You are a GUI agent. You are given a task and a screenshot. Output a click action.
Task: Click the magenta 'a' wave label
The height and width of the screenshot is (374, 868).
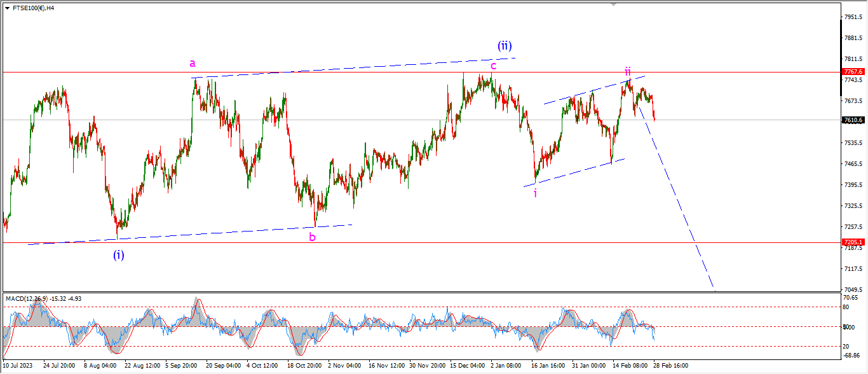click(193, 63)
